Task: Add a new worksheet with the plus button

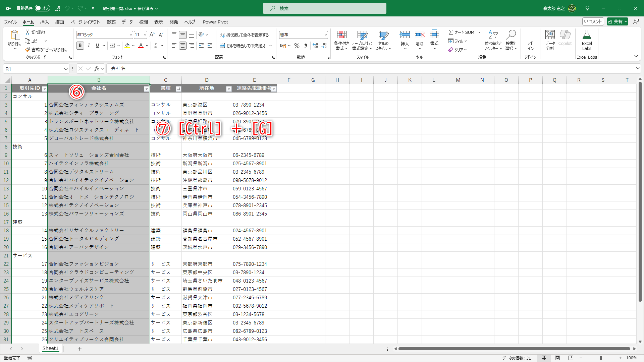Action: 79,349
